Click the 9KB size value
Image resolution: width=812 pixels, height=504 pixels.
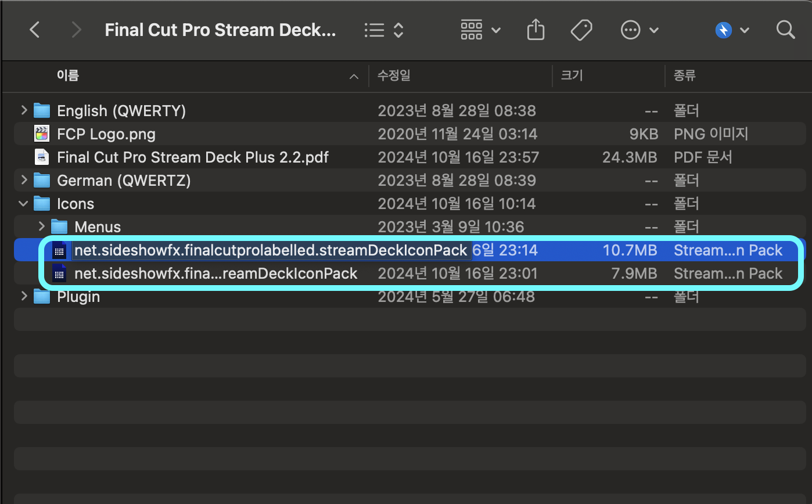644,134
